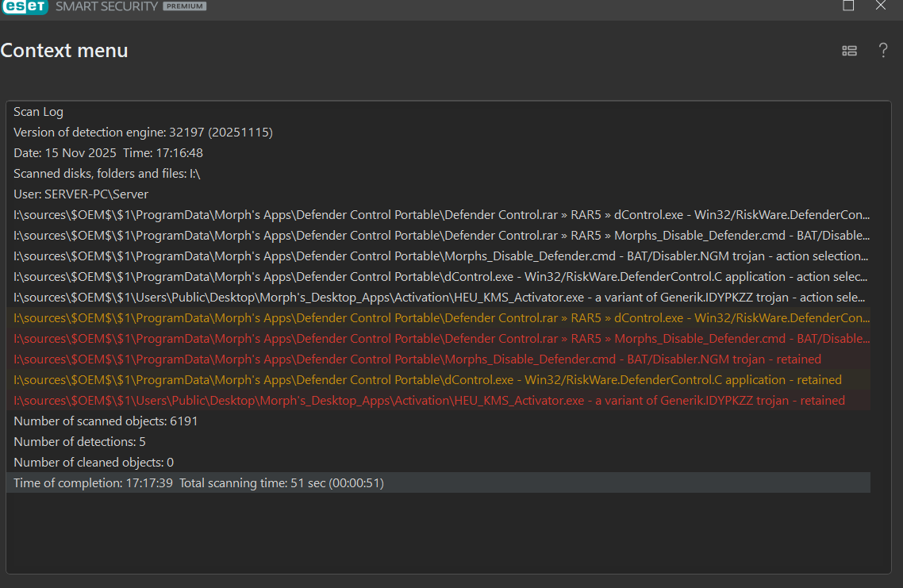
Task: Click the PREMIUM badge in title bar
Action: (x=184, y=6)
